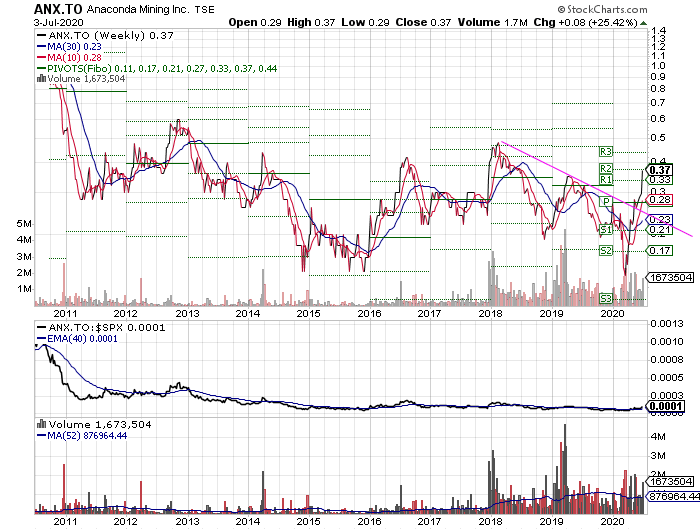Click the P pivot label

[x=605, y=201]
